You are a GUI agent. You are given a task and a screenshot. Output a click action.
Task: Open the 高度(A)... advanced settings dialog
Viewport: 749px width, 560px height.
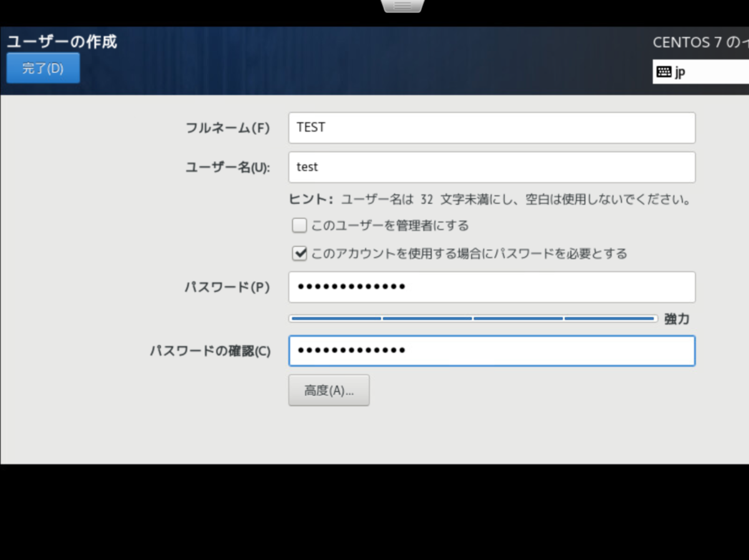(329, 390)
